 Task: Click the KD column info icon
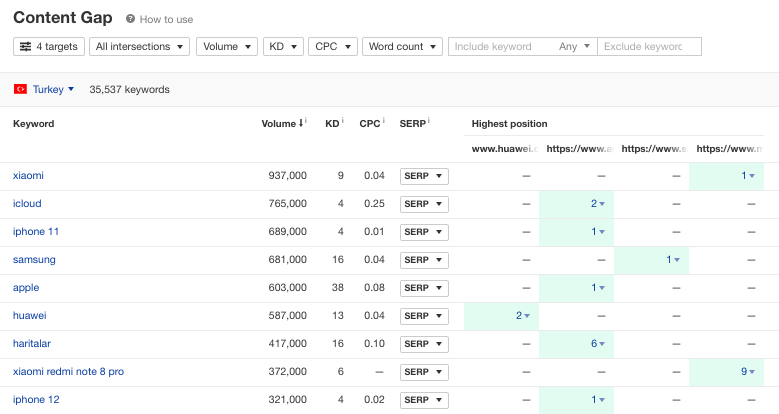point(343,120)
